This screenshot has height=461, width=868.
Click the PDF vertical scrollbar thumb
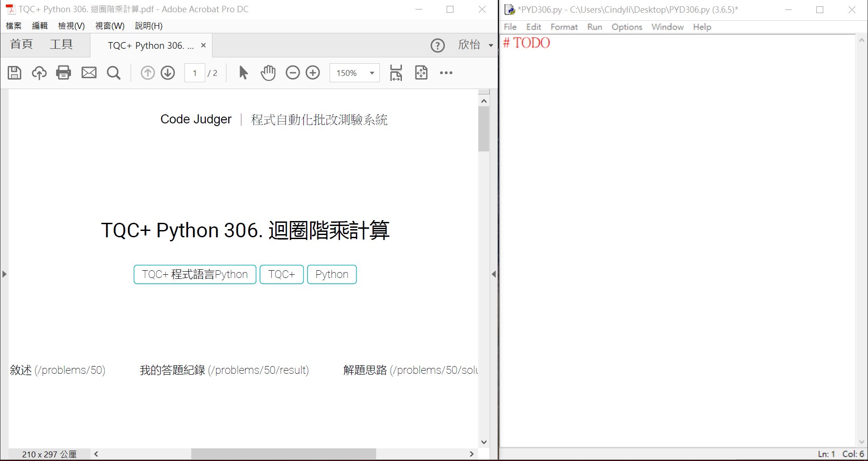tap(484, 129)
